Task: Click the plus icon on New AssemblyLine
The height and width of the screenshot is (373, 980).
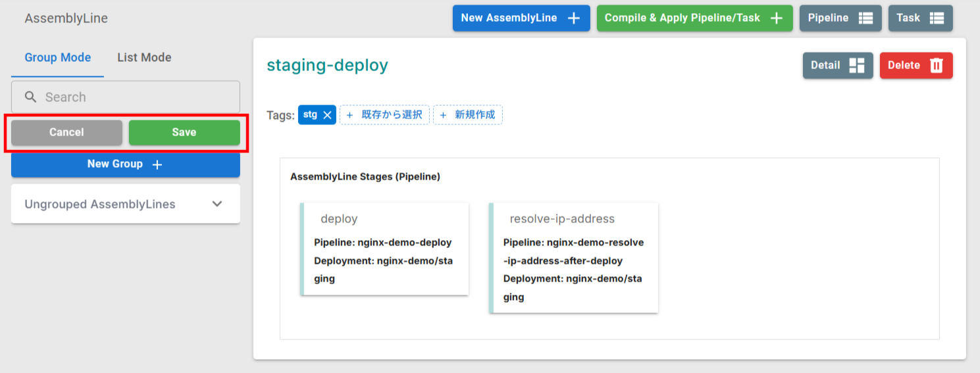Action: [x=573, y=18]
